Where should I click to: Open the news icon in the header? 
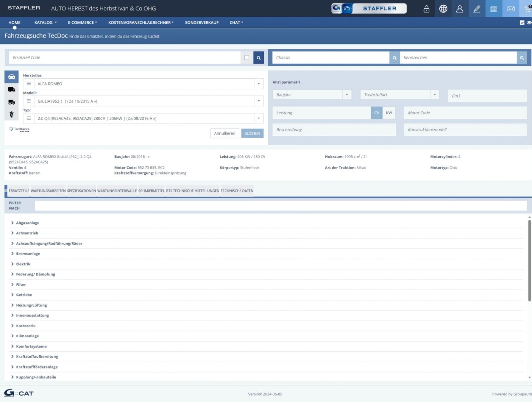point(493,9)
